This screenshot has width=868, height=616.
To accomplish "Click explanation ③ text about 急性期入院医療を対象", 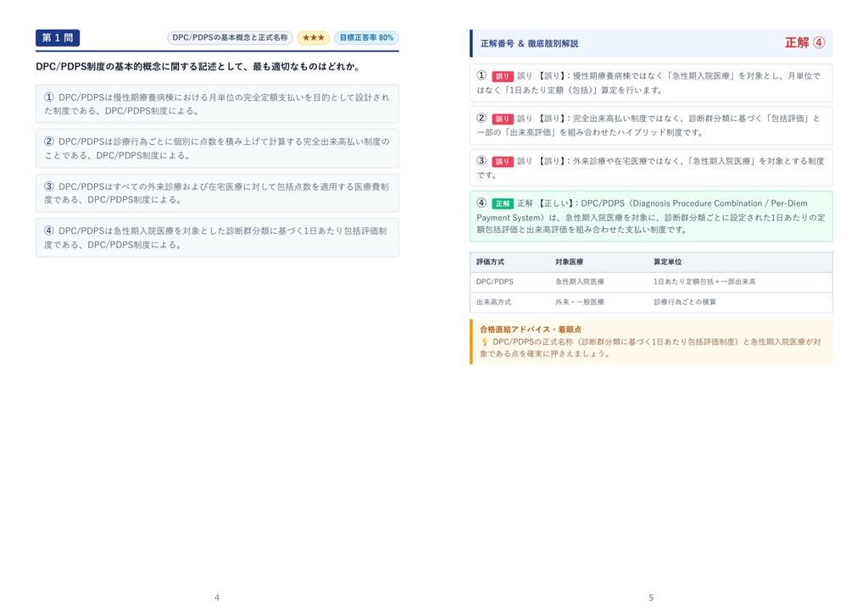I will (650, 168).
